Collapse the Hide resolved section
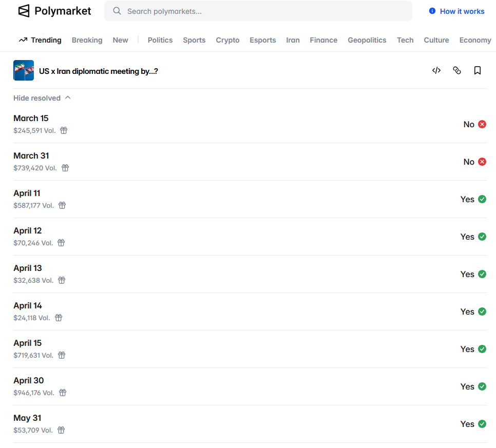This screenshot has width=496, height=448. pyautogui.click(x=42, y=98)
